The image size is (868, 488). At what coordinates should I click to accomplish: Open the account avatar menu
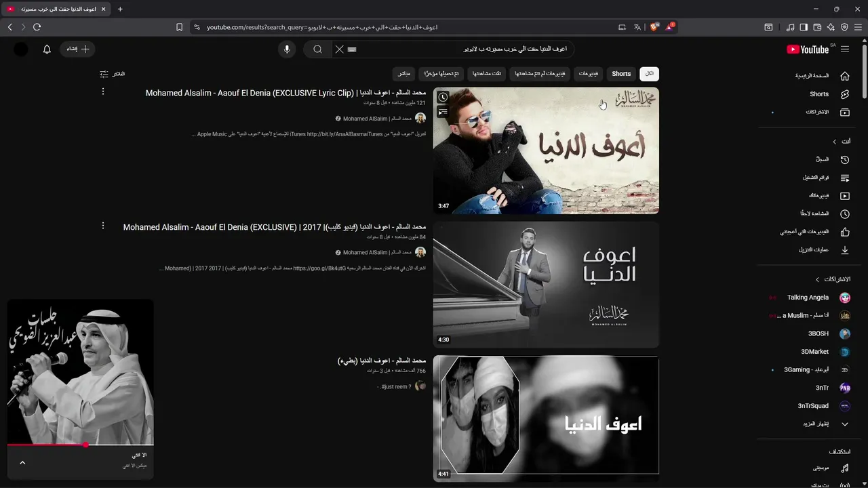[x=21, y=49]
